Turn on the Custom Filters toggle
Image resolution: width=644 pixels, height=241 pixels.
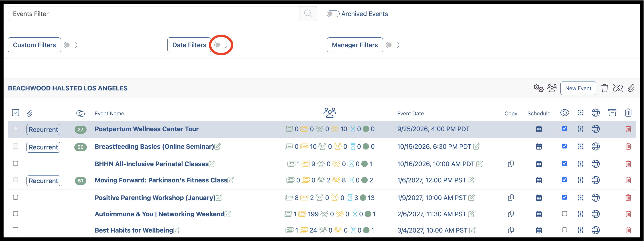pos(71,45)
